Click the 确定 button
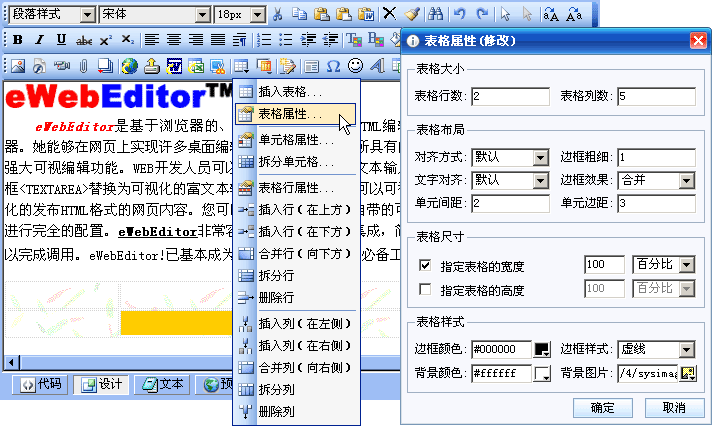Screen dimensions: 715x428 [x=602, y=407]
